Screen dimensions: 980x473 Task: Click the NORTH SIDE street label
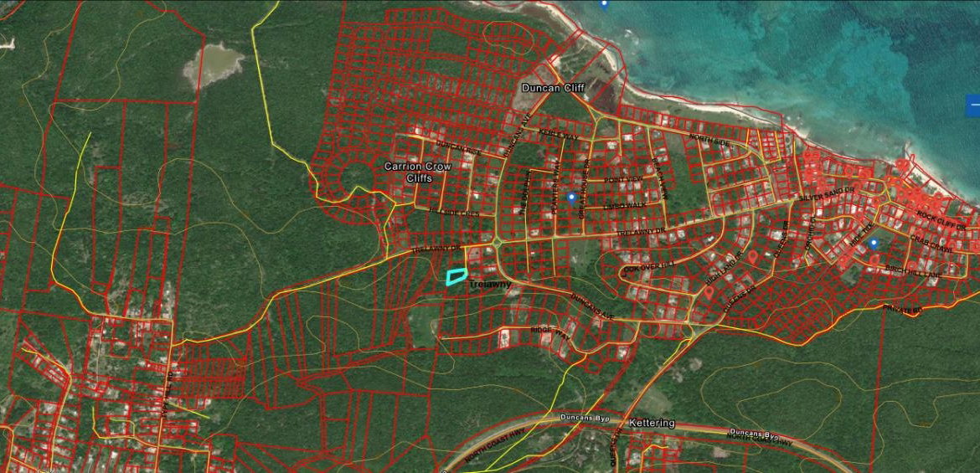click(x=709, y=140)
